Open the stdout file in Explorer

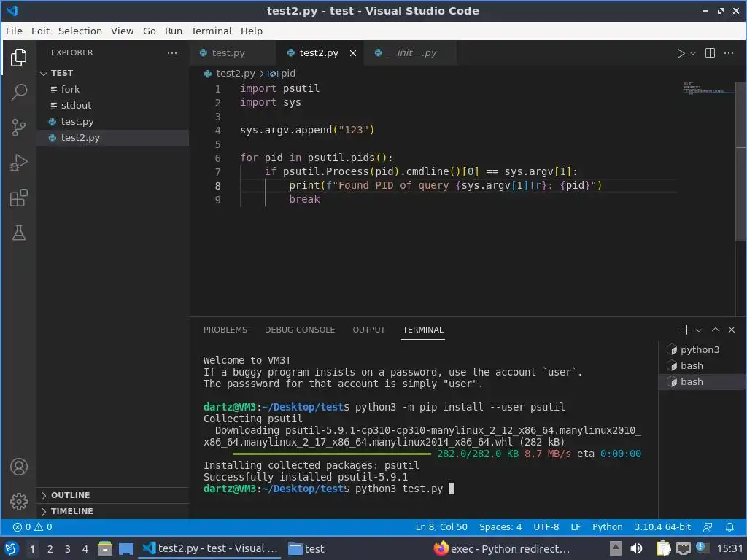[113, 105]
